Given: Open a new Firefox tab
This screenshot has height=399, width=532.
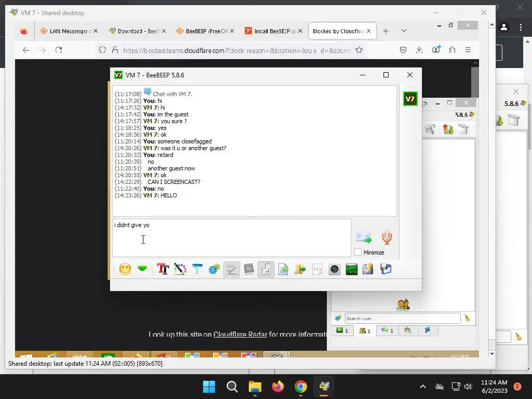Looking at the screenshot, I should [x=386, y=31].
